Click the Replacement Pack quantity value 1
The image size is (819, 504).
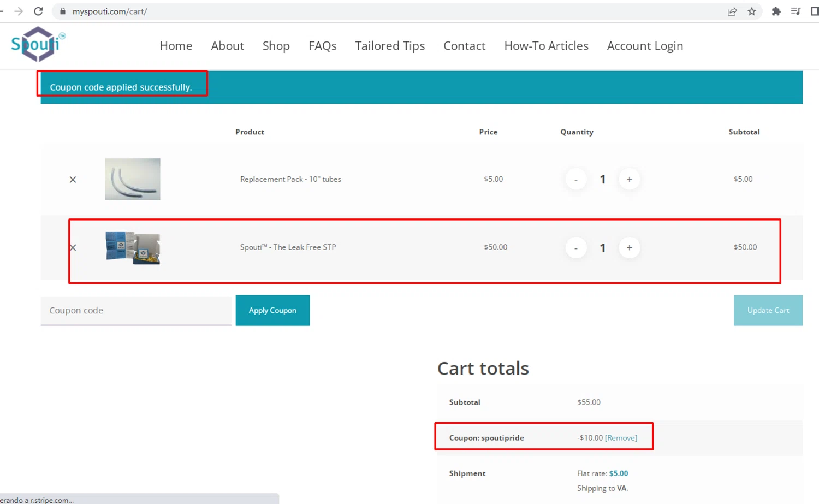602,179
